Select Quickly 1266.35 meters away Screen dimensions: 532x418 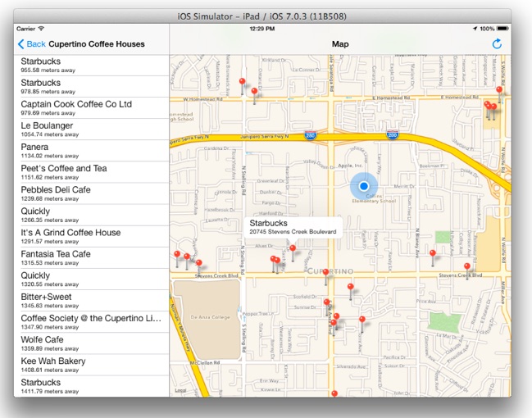click(92, 215)
